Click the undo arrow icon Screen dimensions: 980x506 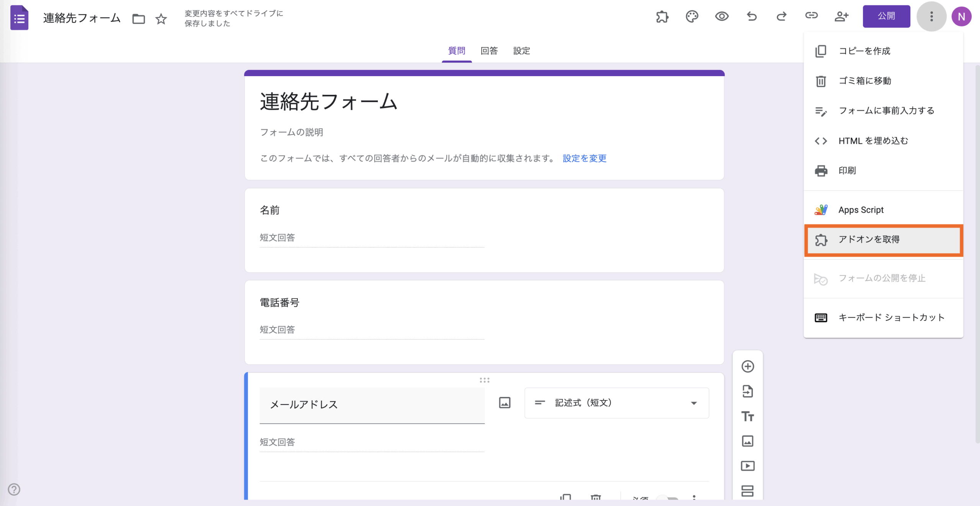pos(751,16)
